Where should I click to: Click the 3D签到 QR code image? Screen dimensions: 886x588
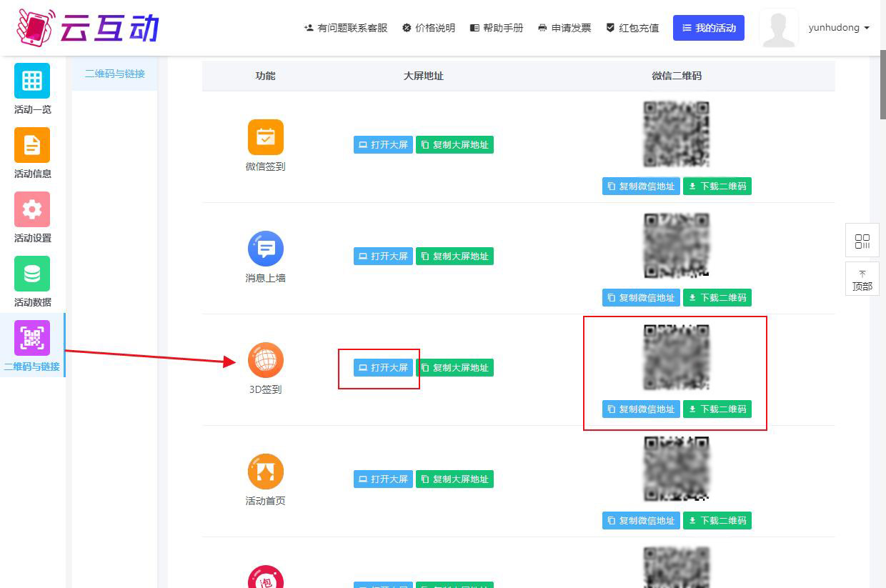click(677, 357)
